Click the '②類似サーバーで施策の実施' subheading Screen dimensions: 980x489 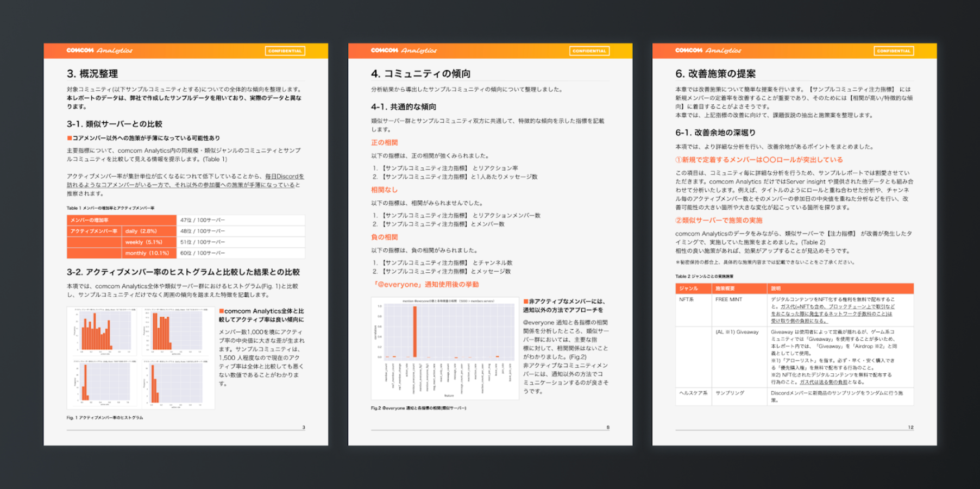pos(719,221)
